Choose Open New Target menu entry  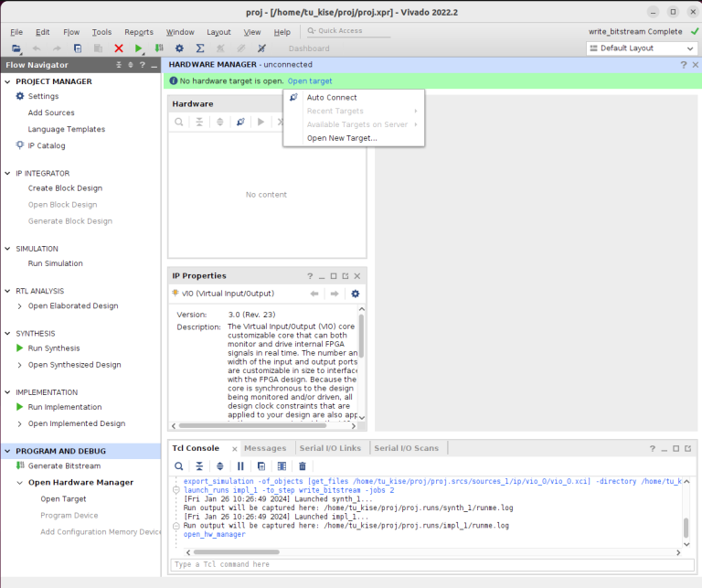click(341, 138)
